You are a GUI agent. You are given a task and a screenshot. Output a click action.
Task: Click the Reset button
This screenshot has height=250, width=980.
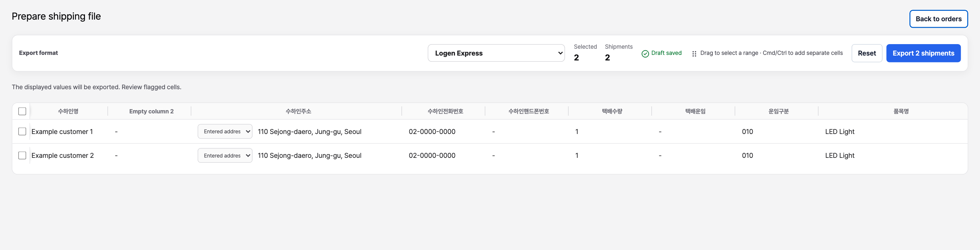[867, 53]
